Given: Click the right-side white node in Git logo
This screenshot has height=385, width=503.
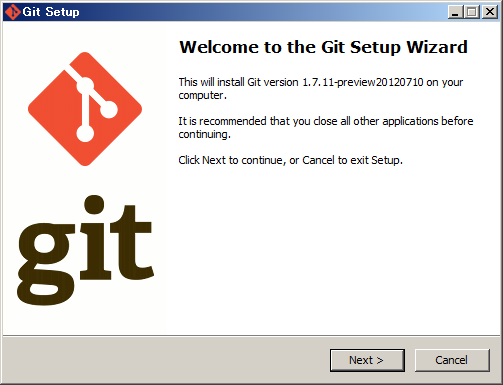Looking at the screenshot, I should (x=109, y=110).
